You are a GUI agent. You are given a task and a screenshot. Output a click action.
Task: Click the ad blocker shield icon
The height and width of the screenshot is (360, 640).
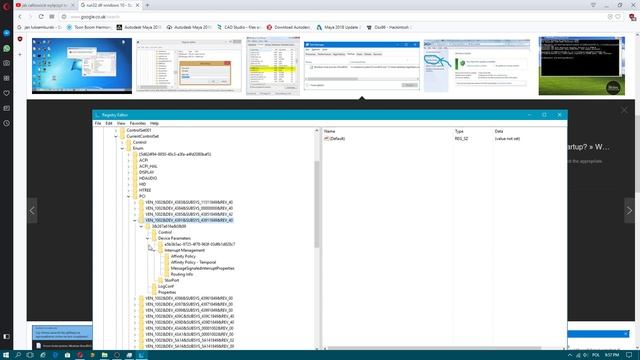click(20, 39)
